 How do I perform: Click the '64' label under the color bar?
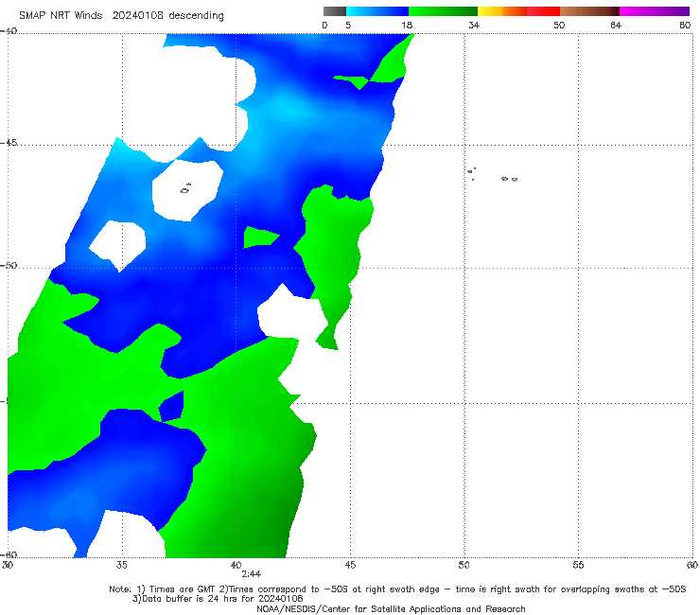pos(616,25)
